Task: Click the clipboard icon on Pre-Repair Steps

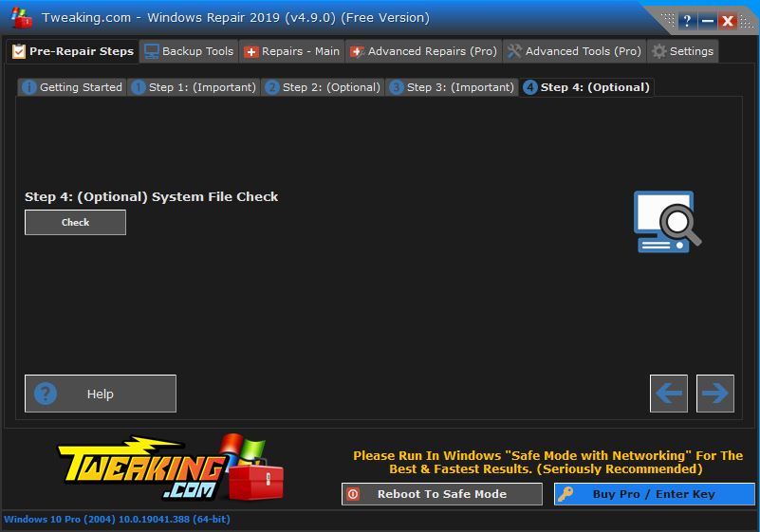Action: click(18, 51)
